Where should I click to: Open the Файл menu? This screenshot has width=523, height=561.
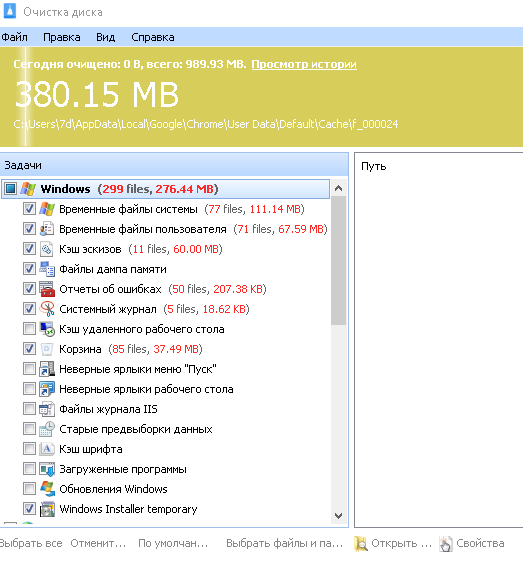[x=14, y=37]
